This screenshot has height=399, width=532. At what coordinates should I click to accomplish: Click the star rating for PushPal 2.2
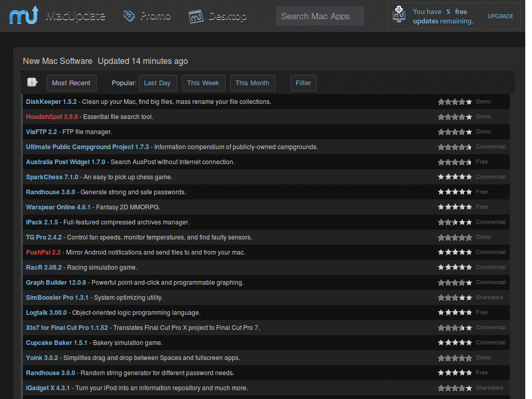[455, 252]
